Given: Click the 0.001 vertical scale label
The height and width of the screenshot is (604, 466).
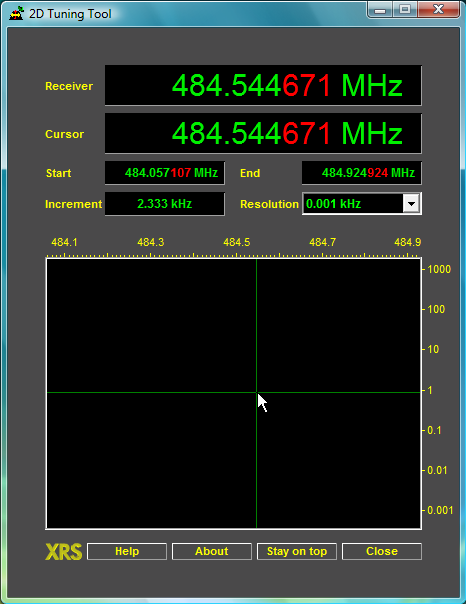Looking at the screenshot, I should pos(440,510).
